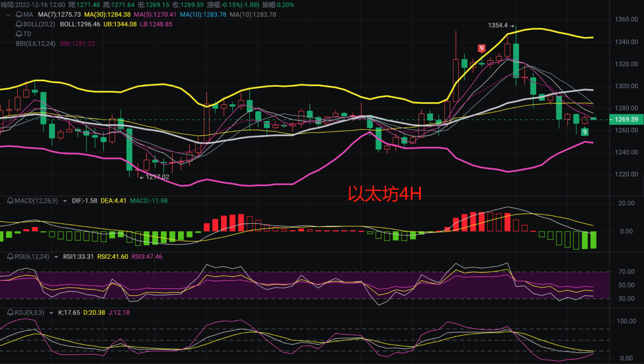Click the KDJ(9,3,3) alert bell icon

click(10, 313)
